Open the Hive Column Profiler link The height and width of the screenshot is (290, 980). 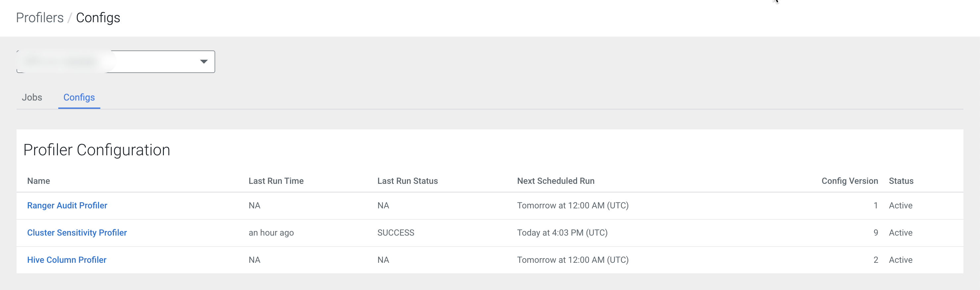[67, 260]
